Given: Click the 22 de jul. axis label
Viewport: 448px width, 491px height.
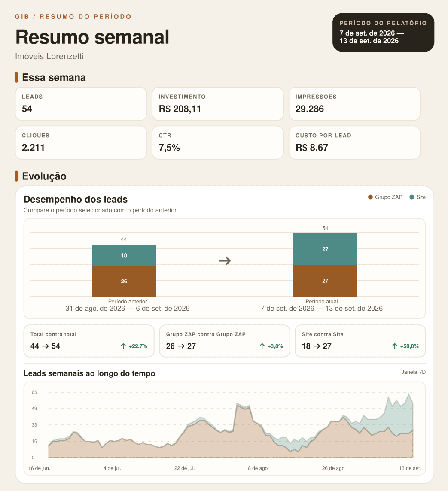Looking at the screenshot, I should coord(185,468).
